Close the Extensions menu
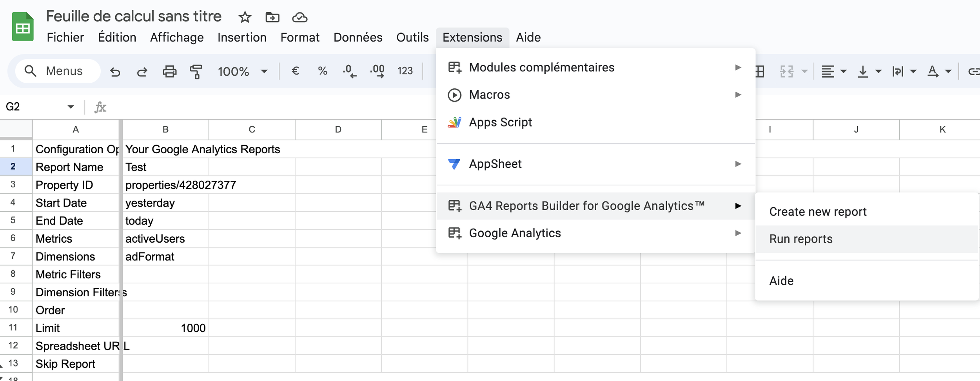 (472, 38)
